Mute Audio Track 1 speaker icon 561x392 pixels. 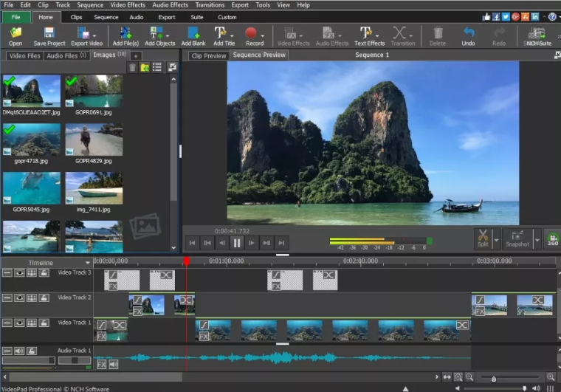click(x=19, y=351)
